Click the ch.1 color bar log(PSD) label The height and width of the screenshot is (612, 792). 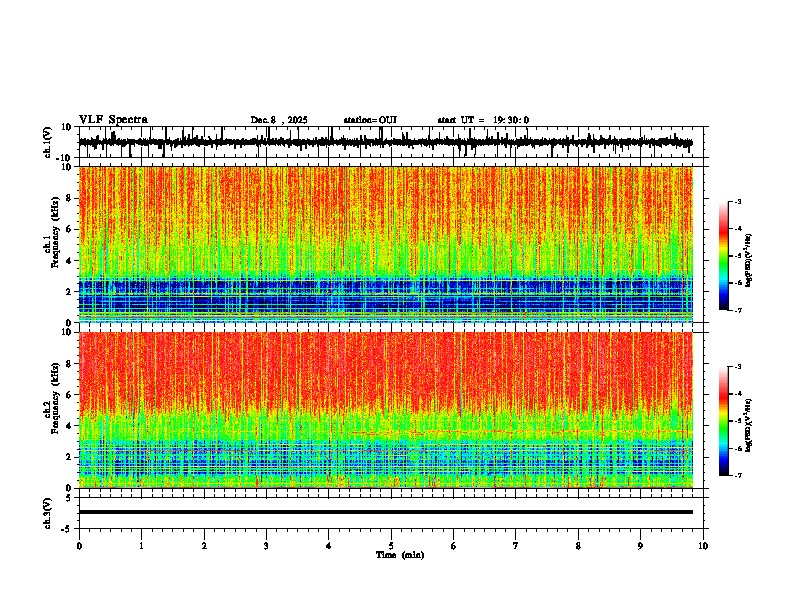coord(749,261)
